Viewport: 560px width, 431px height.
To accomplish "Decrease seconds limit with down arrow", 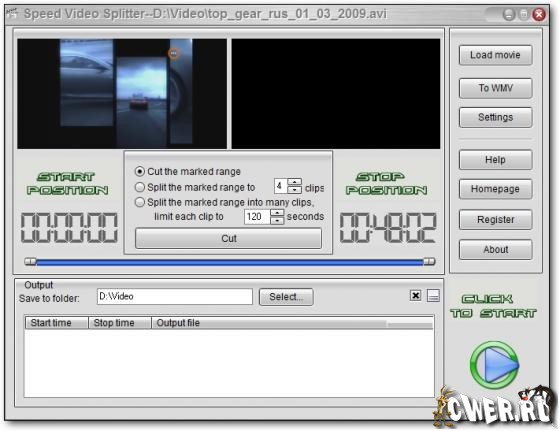I will click(277, 221).
